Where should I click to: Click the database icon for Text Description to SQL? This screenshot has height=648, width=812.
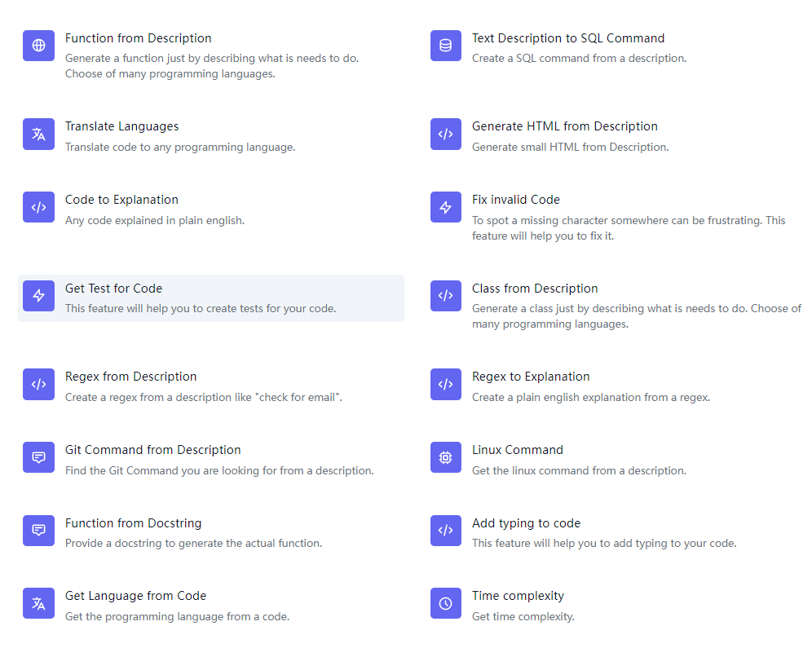445,46
